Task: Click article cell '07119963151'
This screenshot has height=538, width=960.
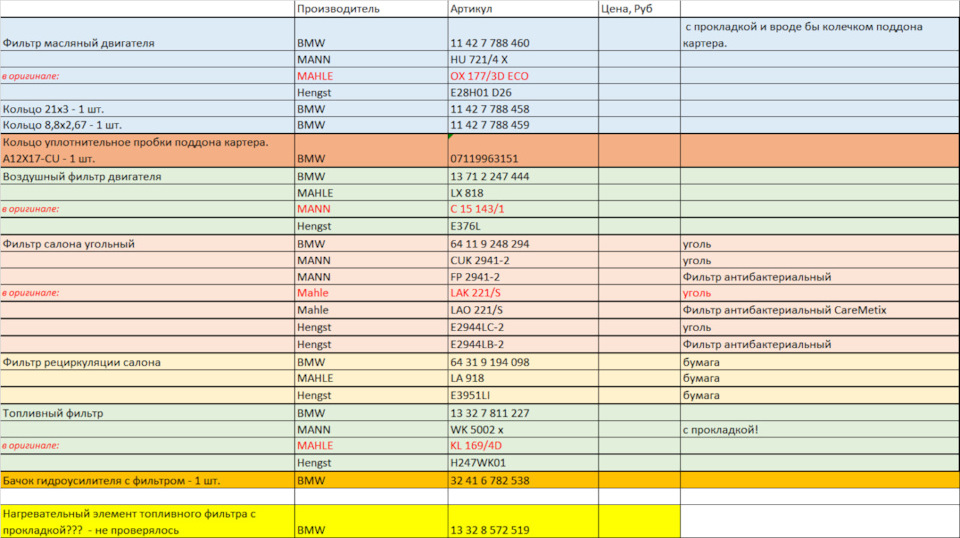Action: [523, 150]
